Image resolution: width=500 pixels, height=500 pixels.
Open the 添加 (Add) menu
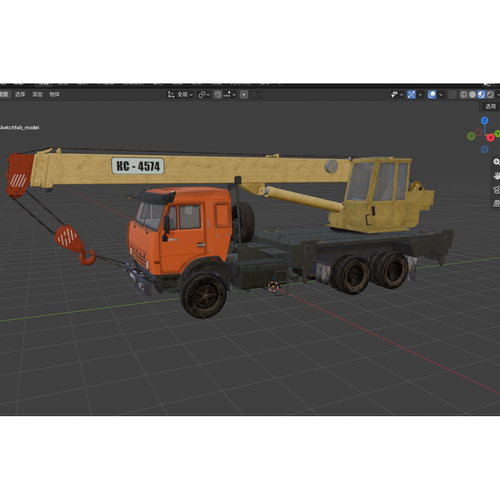click(37, 94)
